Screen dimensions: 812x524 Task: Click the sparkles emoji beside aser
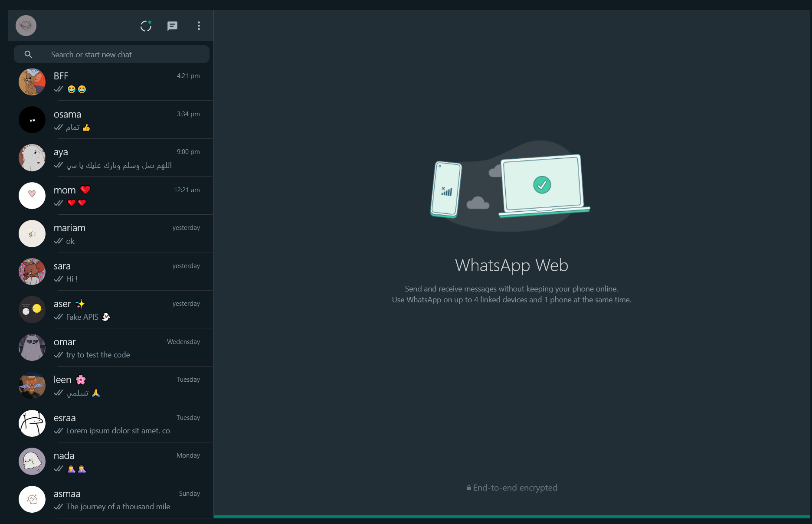coord(80,304)
